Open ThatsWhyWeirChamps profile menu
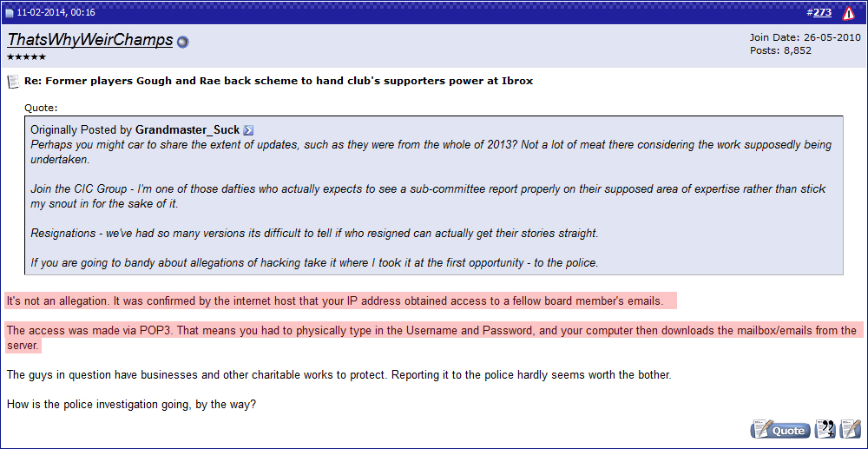Screen dimensions: 868x449 (89, 41)
